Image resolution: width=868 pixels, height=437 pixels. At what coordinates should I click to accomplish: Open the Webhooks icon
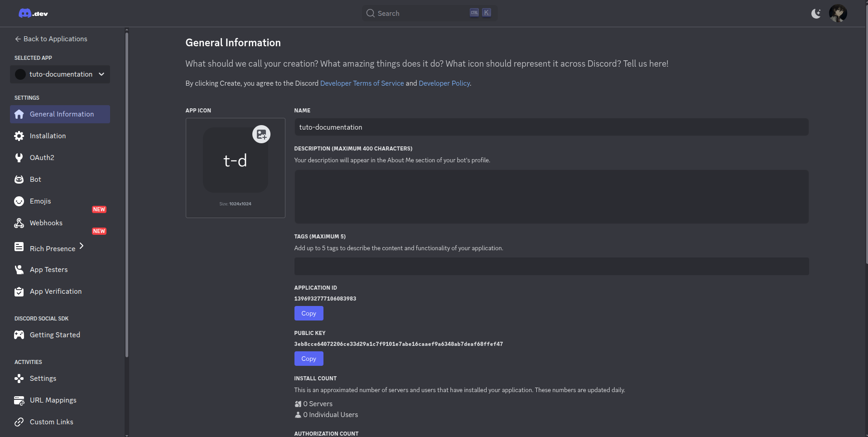(19, 223)
